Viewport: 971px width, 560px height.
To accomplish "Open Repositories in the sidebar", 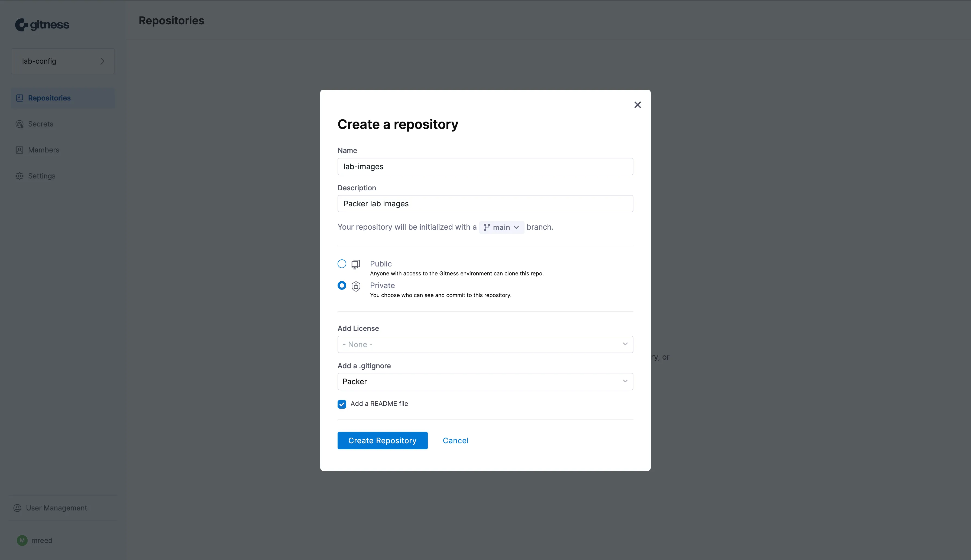I will pos(63,98).
